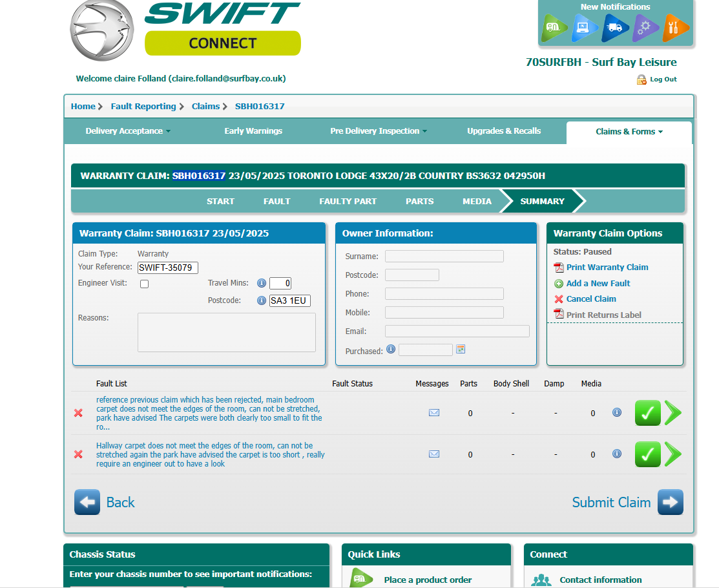
Task: Click green checkmark on main bedroom carpet fault
Action: coord(647,413)
